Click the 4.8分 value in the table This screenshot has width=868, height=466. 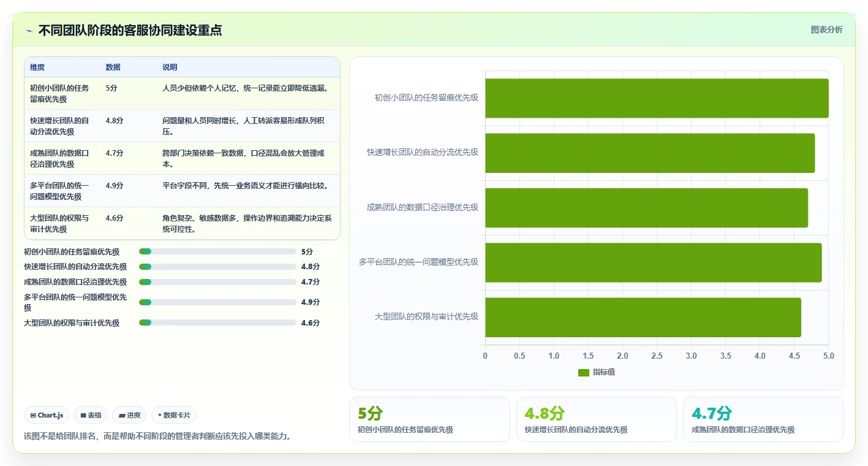[115, 120]
